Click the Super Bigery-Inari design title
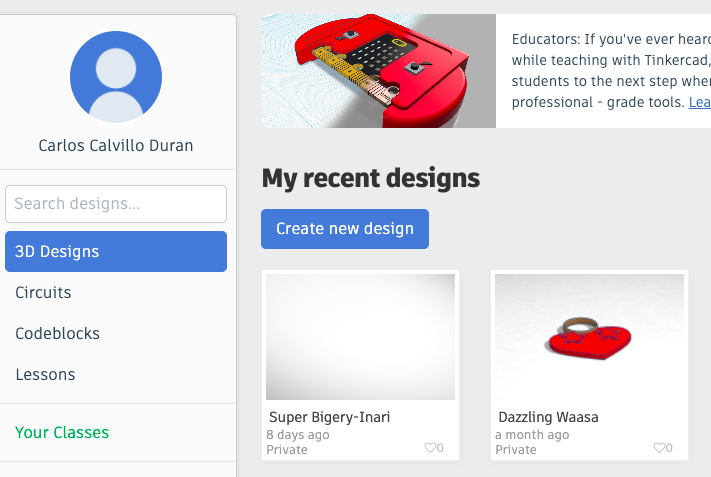 pyautogui.click(x=329, y=417)
